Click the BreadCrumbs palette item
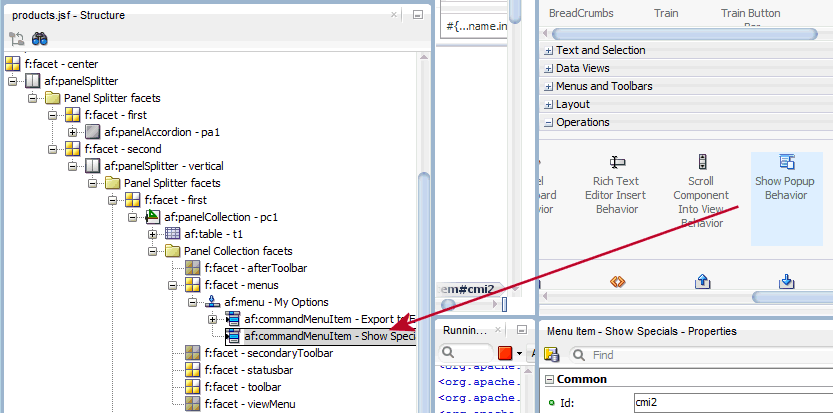The height and width of the screenshot is (413, 833). (x=581, y=13)
